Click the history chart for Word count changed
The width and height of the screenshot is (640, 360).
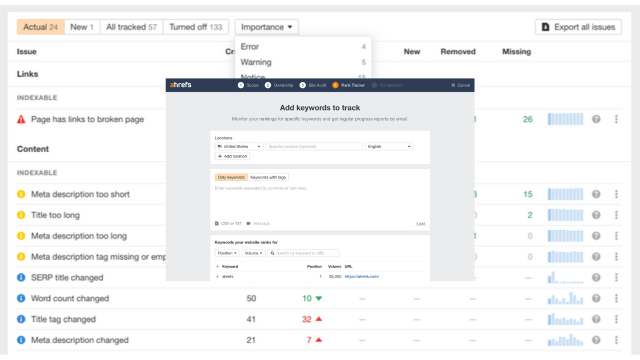pyautogui.click(x=565, y=298)
